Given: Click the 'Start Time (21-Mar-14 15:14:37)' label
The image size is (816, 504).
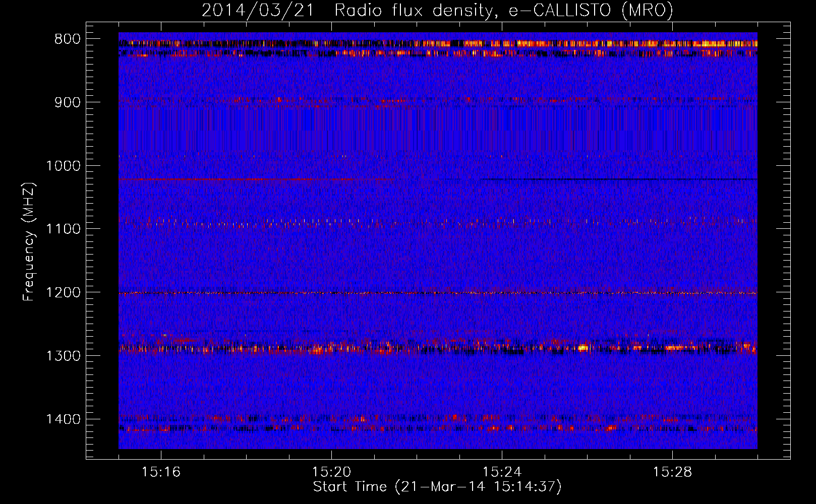Looking at the screenshot, I should coord(437,487).
